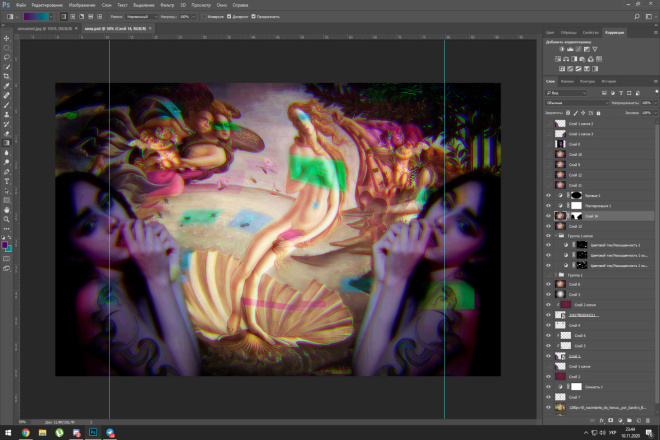The width and height of the screenshot is (660, 440).
Task: Hide the Постеризация 1 layer
Action: point(548,205)
